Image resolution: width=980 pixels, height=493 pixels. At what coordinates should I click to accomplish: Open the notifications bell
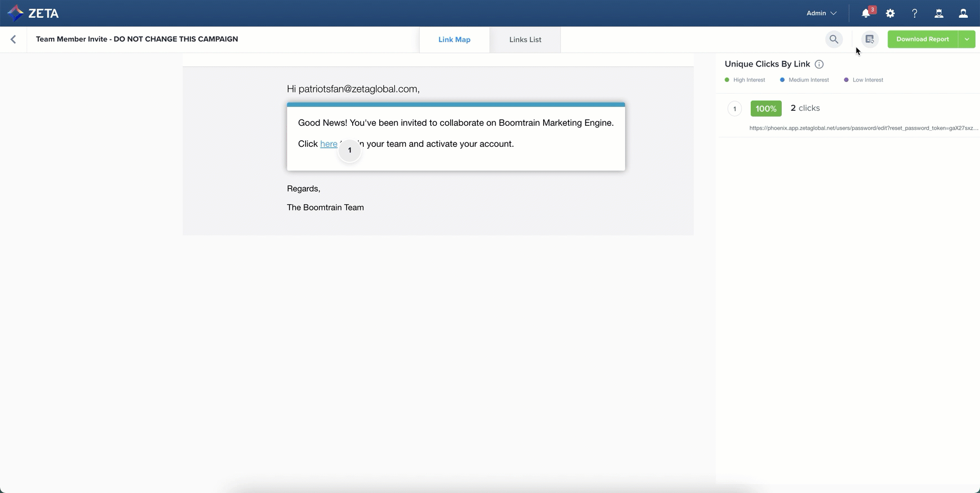tap(866, 13)
